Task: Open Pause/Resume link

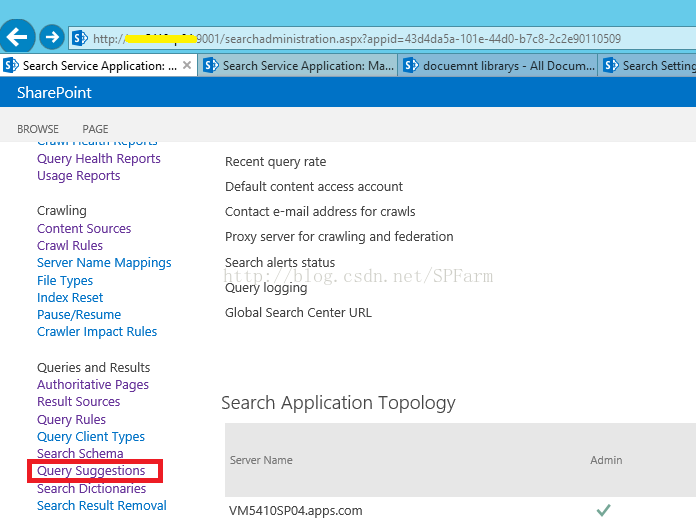Action: tap(79, 315)
